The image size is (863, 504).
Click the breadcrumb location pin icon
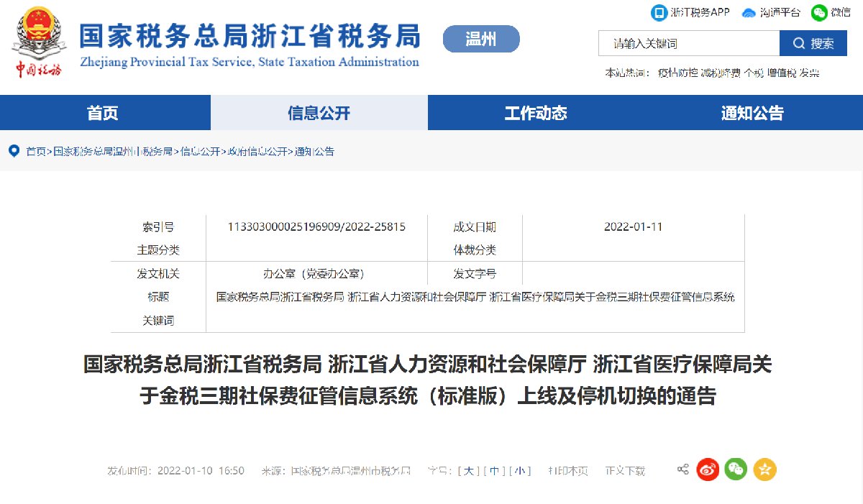[x=14, y=151]
